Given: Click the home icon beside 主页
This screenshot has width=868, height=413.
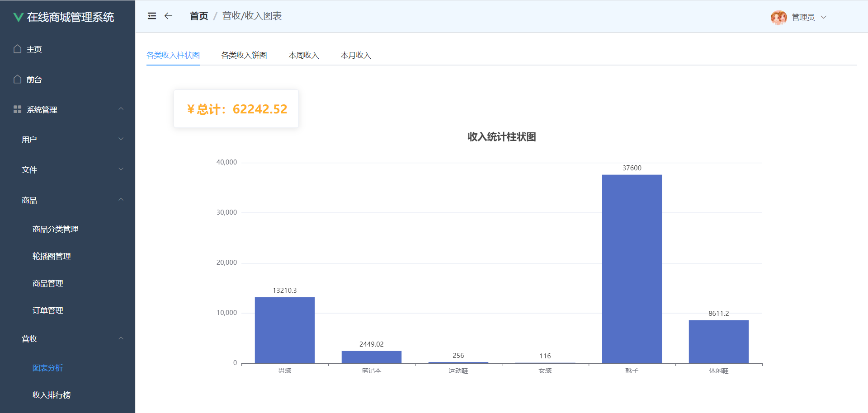Looking at the screenshot, I should click(18, 49).
